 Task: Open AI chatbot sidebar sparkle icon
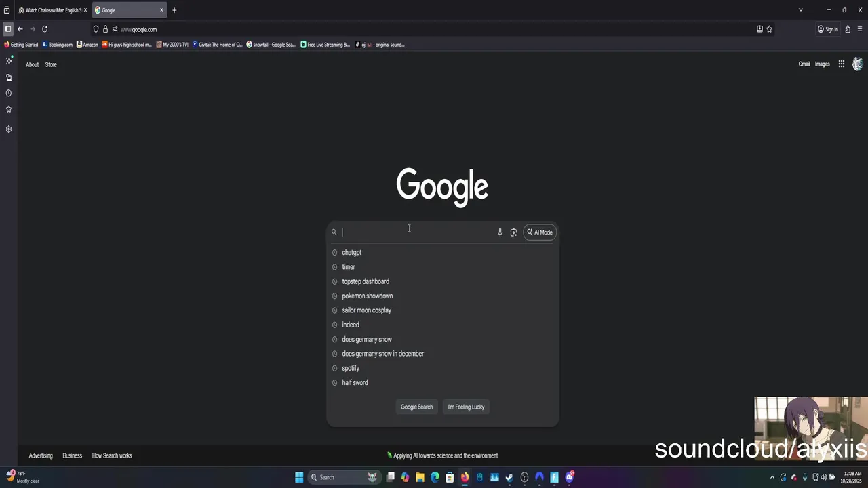pyautogui.click(x=9, y=61)
